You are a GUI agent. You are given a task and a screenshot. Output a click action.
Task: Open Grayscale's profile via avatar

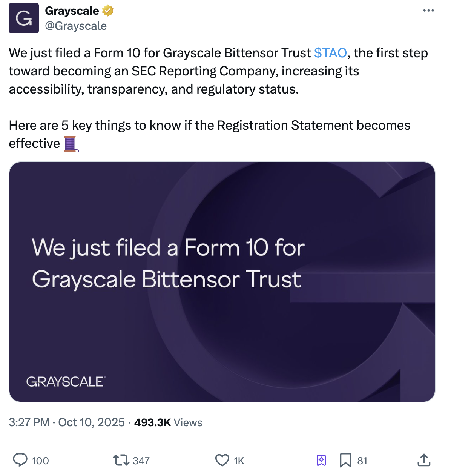[24, 18]
